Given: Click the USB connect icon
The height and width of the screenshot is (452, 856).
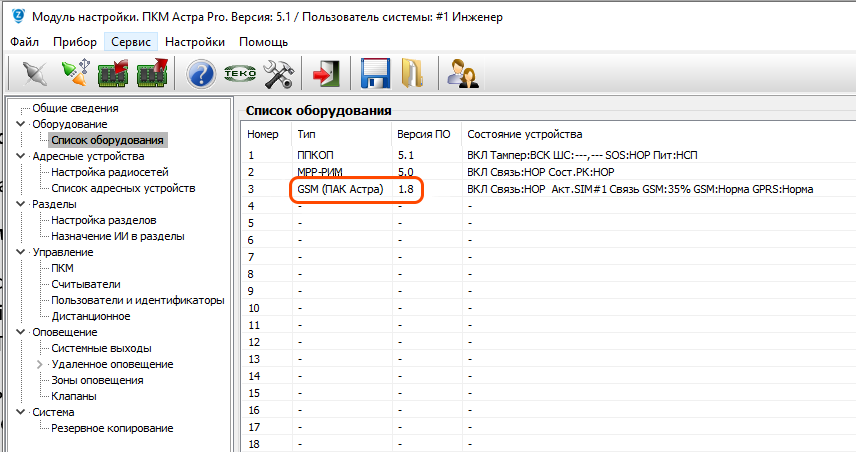Looking at the screenshot, I should pos(75,74).
